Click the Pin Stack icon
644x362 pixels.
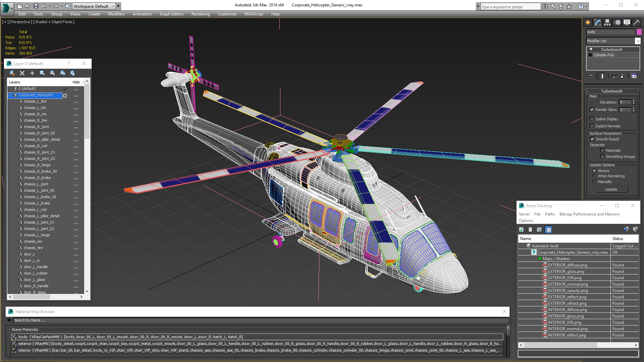tap(591, 76)
